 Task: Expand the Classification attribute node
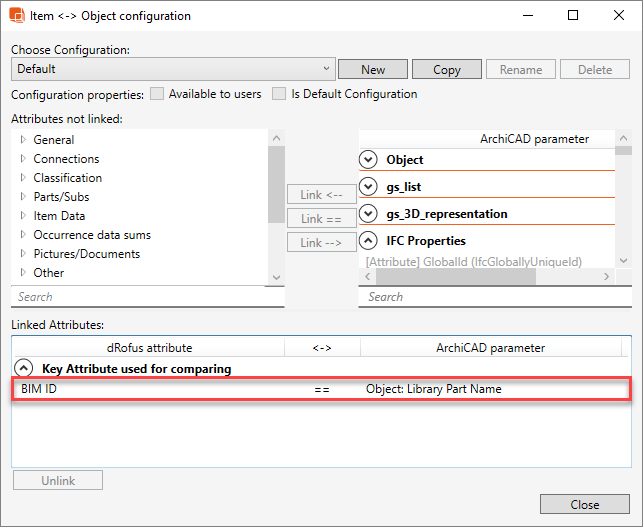(x=23, y=178)
